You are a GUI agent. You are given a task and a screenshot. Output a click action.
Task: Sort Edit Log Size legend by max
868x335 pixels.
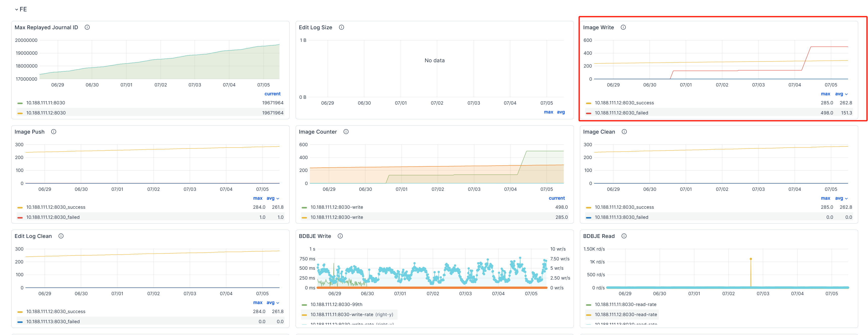[548, 112]
